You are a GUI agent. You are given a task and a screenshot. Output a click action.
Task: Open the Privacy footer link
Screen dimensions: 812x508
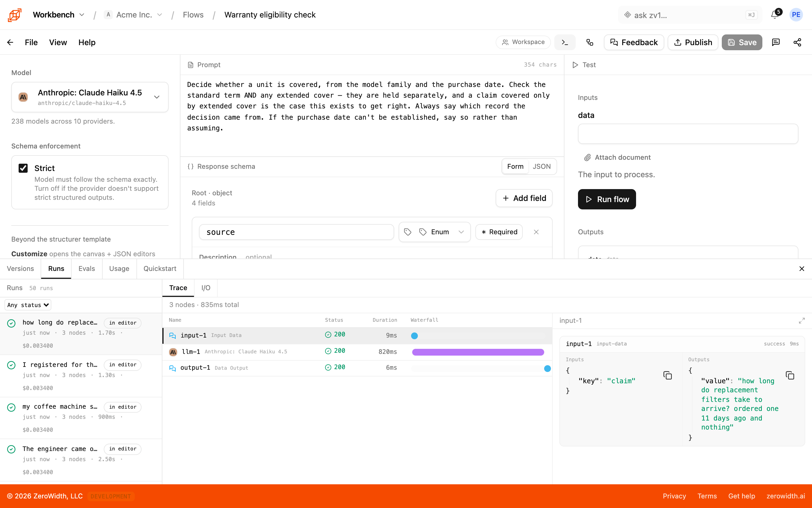[x=674, y=496]
